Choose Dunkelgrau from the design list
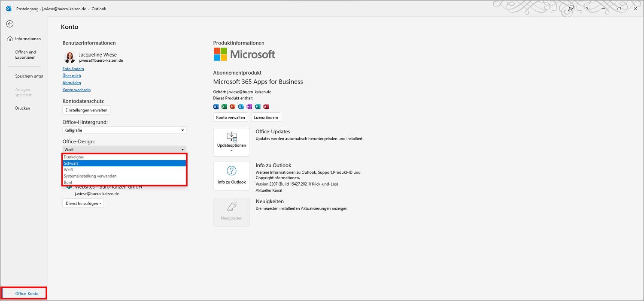644x301 pixels. (125, 157)
